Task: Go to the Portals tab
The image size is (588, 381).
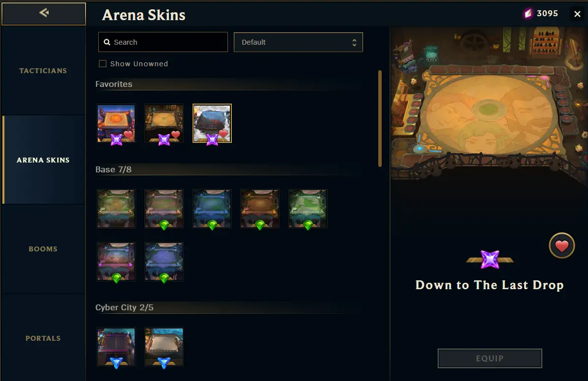Action: tap(43, 338)
